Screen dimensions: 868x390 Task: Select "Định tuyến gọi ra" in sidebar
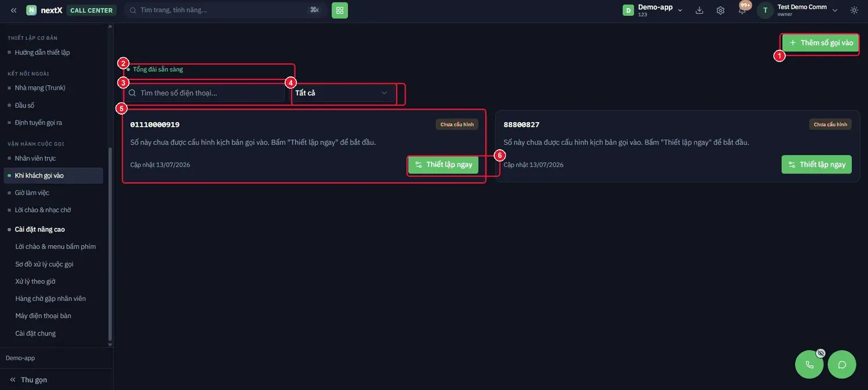pos(38,123)
